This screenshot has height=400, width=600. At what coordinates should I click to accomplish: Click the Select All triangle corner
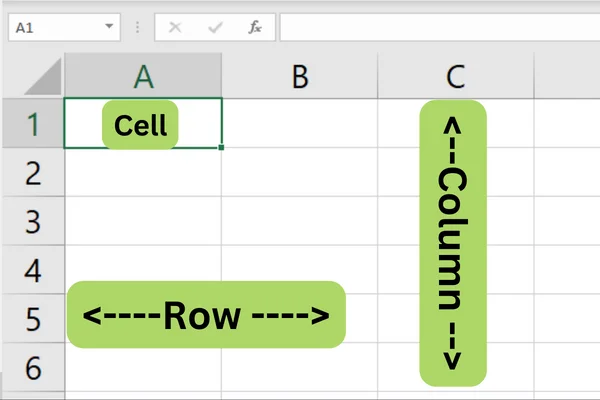pos(43,77)
